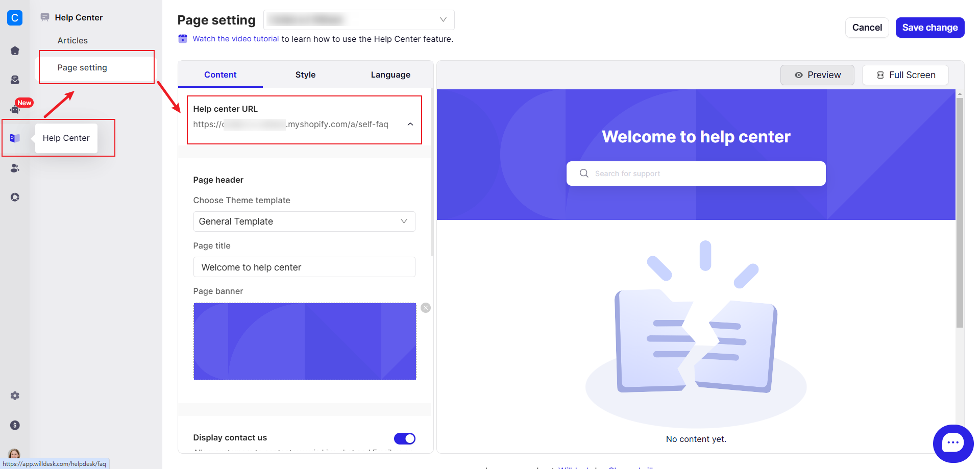This screenshot has height=469, width=980.
Task: Remove the page banner image
Action: pyautogui.click(x=426, y=308)
